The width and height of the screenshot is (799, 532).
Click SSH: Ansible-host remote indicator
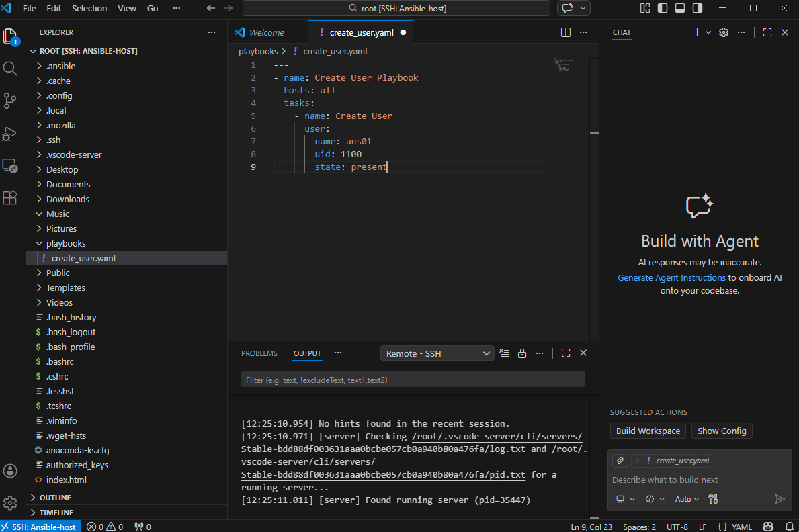[39, 527]
